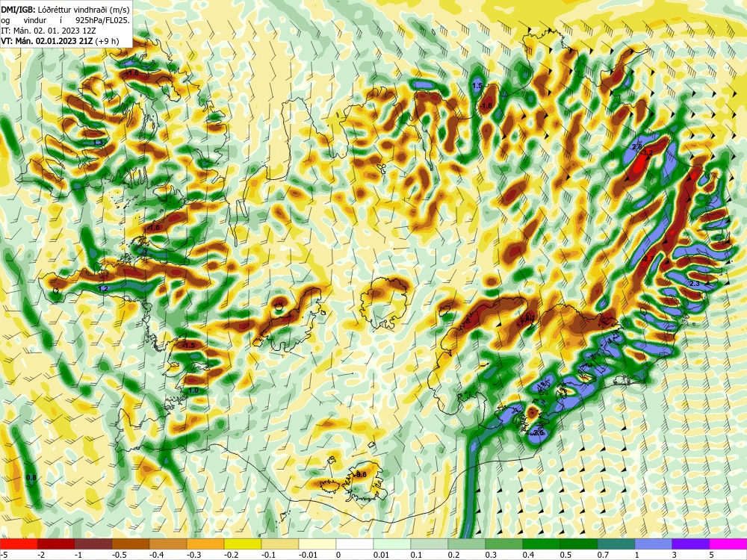The height and width of the screenshot is (560, 747).
Task: Select the dark red -2 legend swatch
Action: pyautogui.click(x=56, y=544)
